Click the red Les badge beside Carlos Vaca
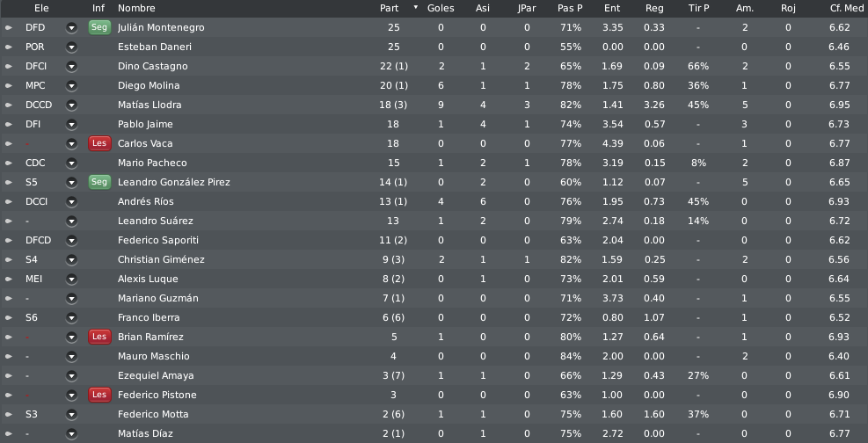The image size is (868, 443). click(99, 143)
